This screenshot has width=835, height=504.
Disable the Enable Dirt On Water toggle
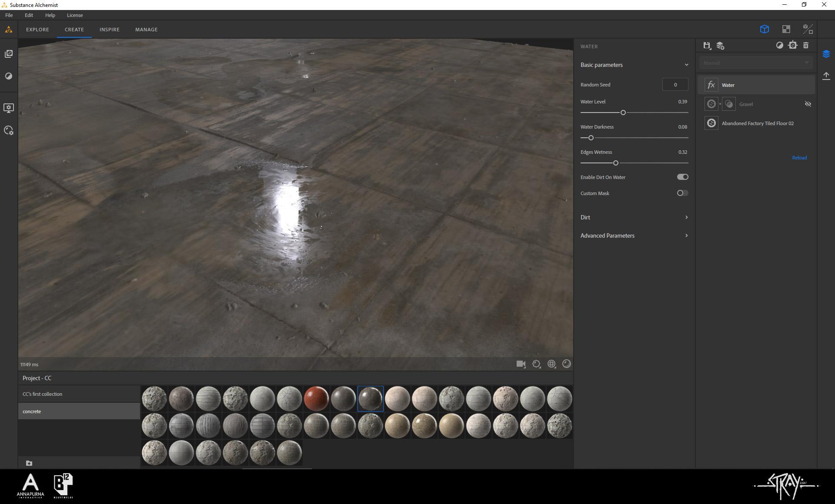click(682, 177)
